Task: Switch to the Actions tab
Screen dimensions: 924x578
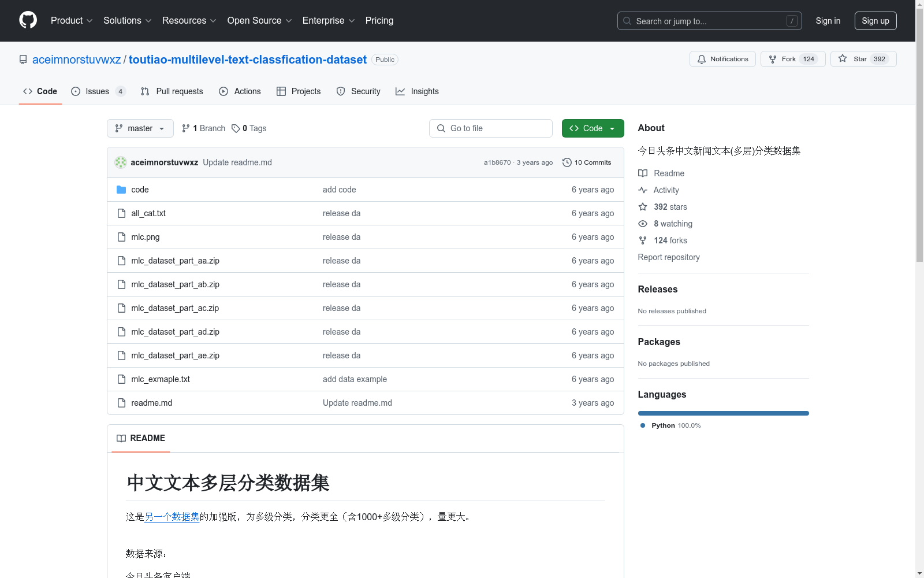Action: 240,91
